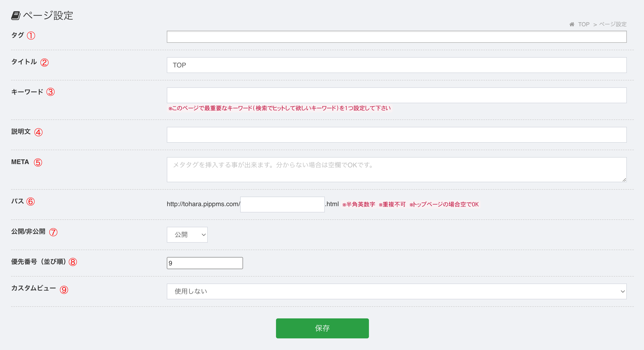Image resolution: width=644 pixels, height=350 pixels.
Task: Click the http://tohara.pippms.com/ URL prefix text
Action: tap(204, 204)
